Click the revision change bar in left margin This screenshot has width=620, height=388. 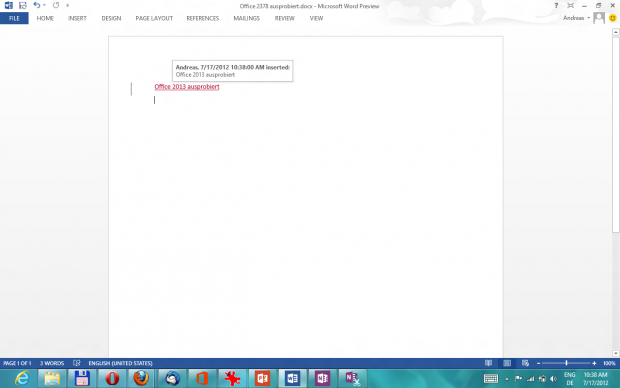(131, 89)
